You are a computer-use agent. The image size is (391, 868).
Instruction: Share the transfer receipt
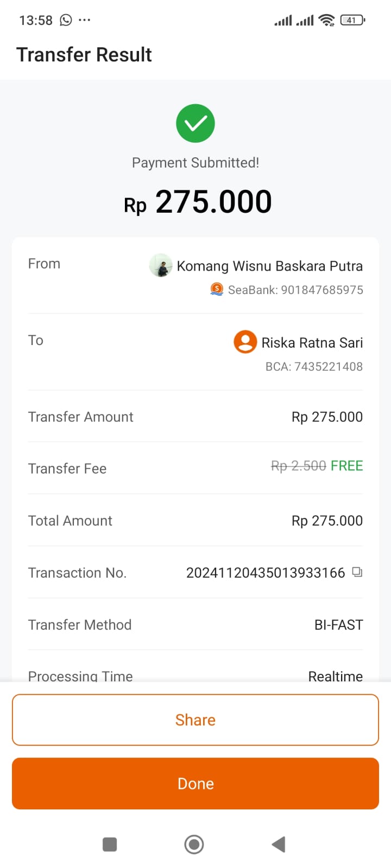pyautogui.click(x=195, y=720)
